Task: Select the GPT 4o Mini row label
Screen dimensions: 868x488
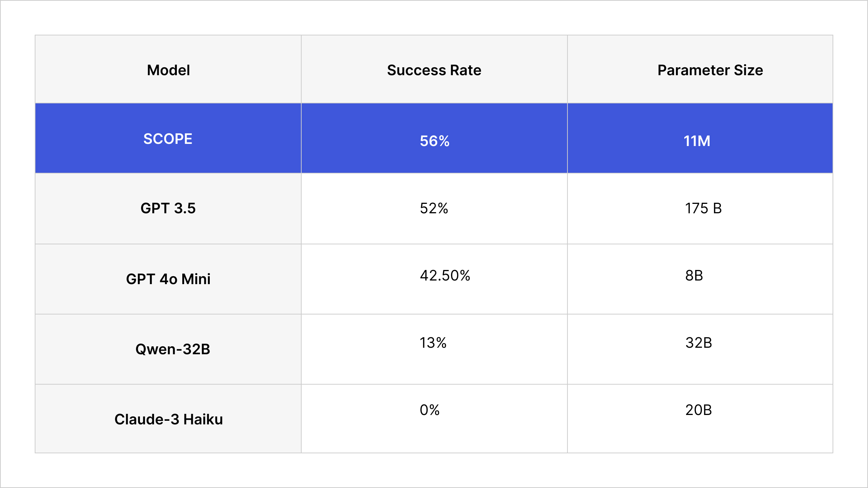Action: point(168,279)
